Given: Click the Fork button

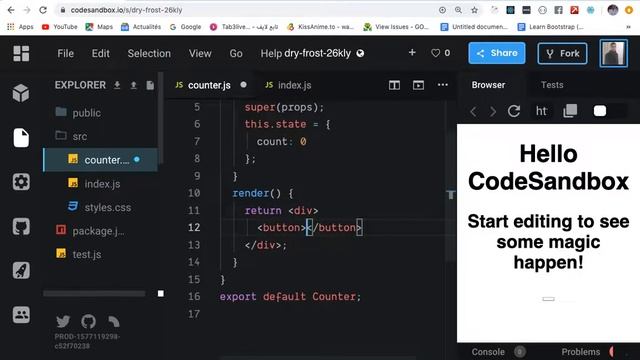Looking at the screenshot, I should click(562, 53).
